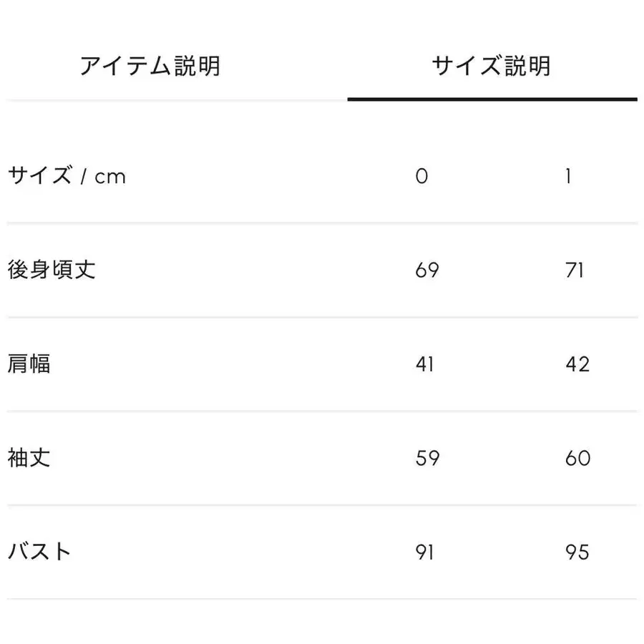Select the 袖丈 value 60
Viewport: 644px width, 644px height.
point(575,458)
